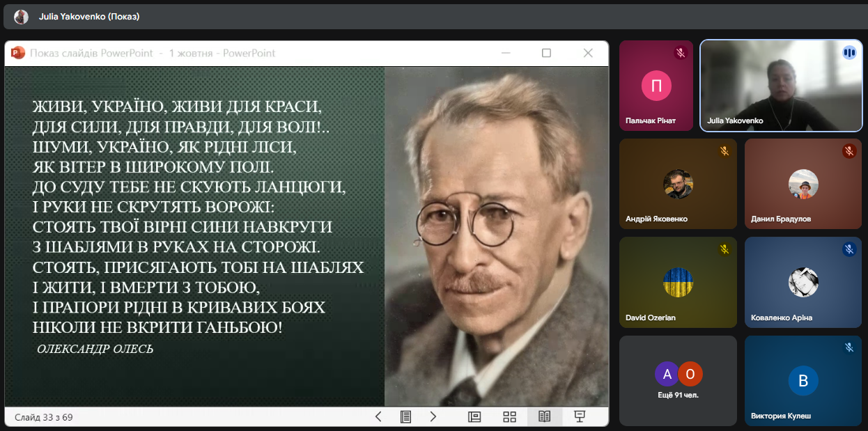Click speaking indicator on Julia Yakovenko tile

848,53
